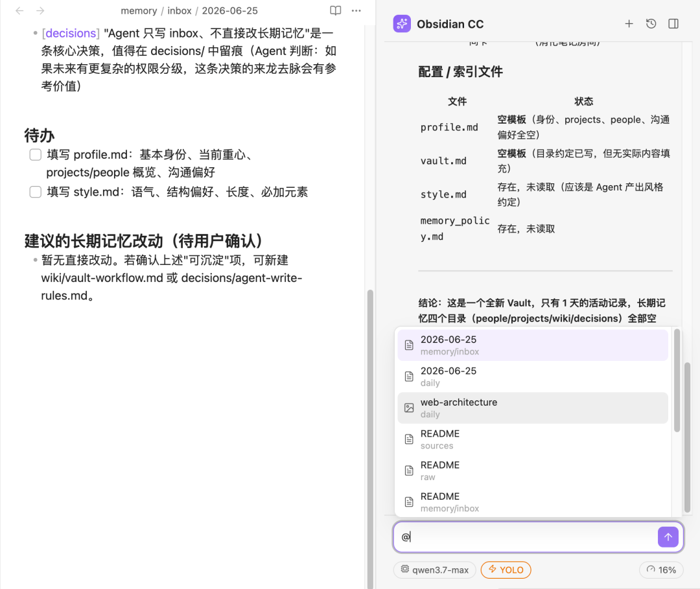Click the model chip icon beside qwen3.7-max

(x=404, y=569)
